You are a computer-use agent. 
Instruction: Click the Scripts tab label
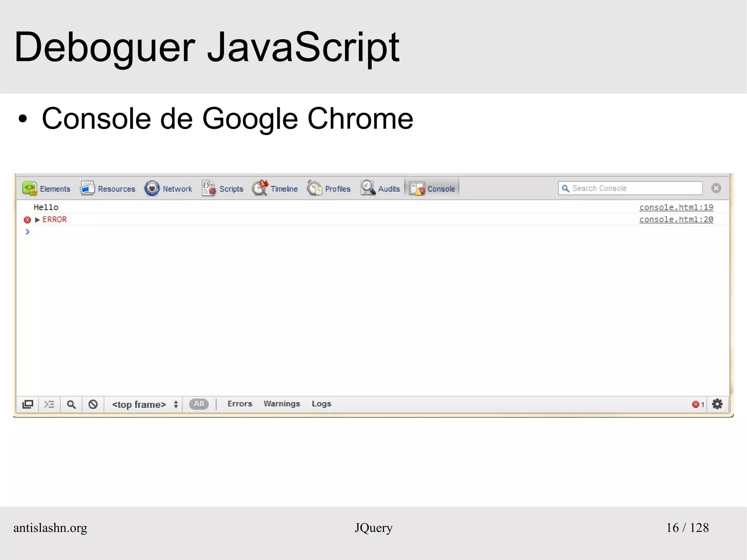(x=231, y=189)
